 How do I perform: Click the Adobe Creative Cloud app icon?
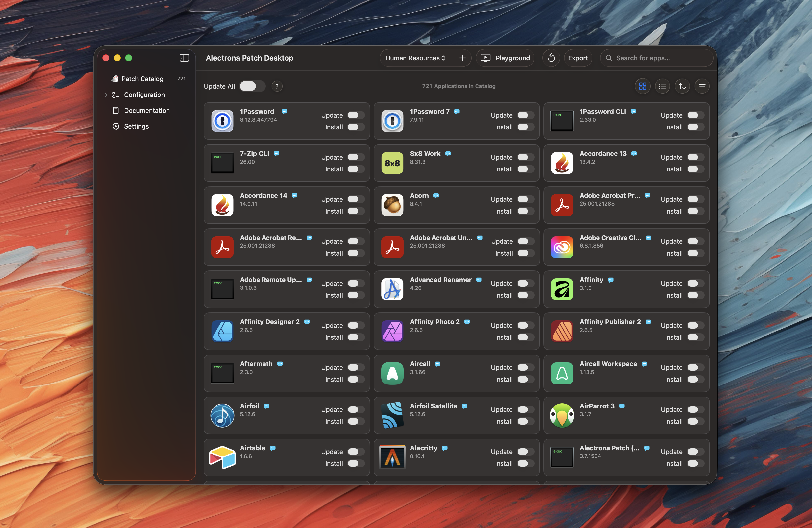(x=562, y=247)
